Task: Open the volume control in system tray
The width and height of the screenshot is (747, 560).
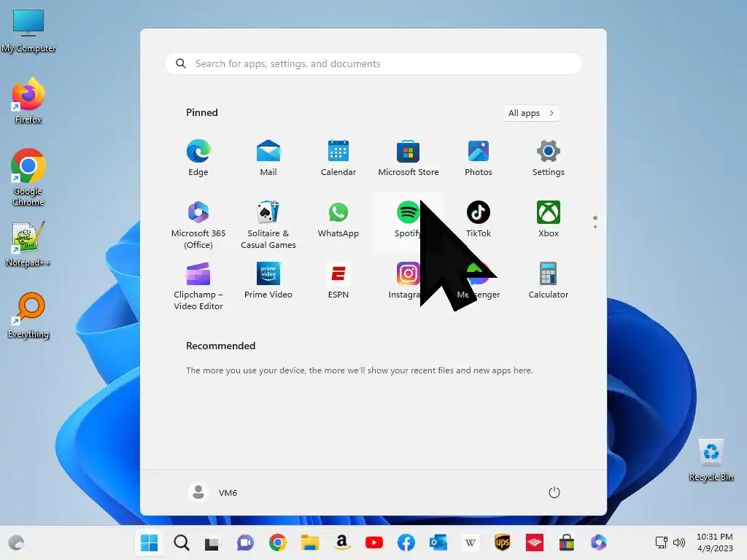Action: (679, 542)
